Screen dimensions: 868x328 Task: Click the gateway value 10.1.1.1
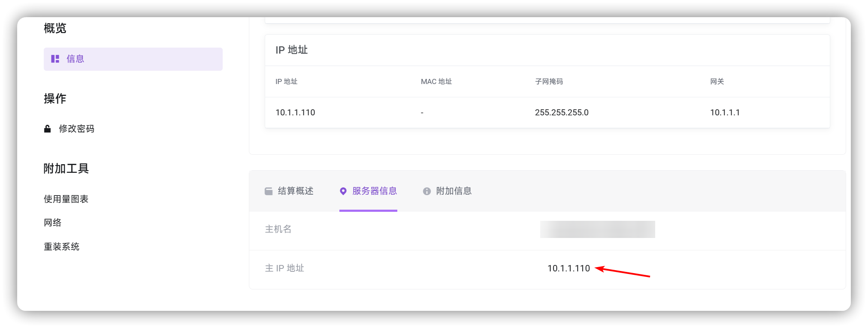coord(725,112)
